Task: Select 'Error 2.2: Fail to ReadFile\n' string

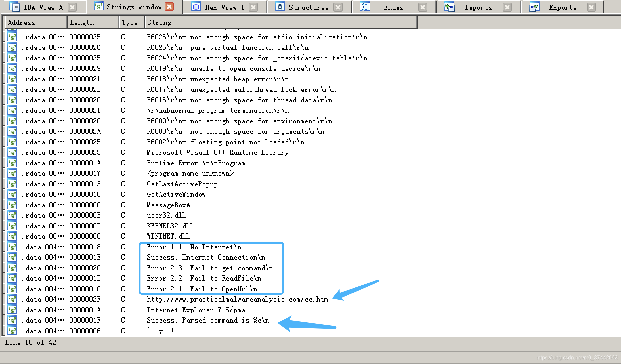Action: point(204,278)
